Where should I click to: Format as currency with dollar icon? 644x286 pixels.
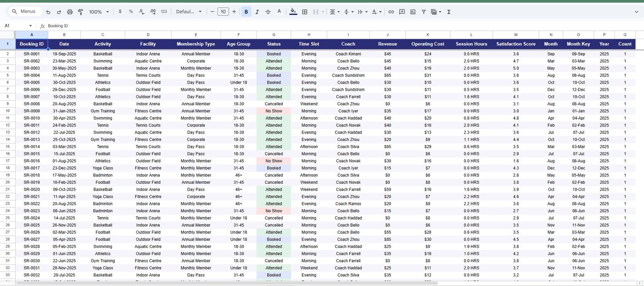point(120,12)
